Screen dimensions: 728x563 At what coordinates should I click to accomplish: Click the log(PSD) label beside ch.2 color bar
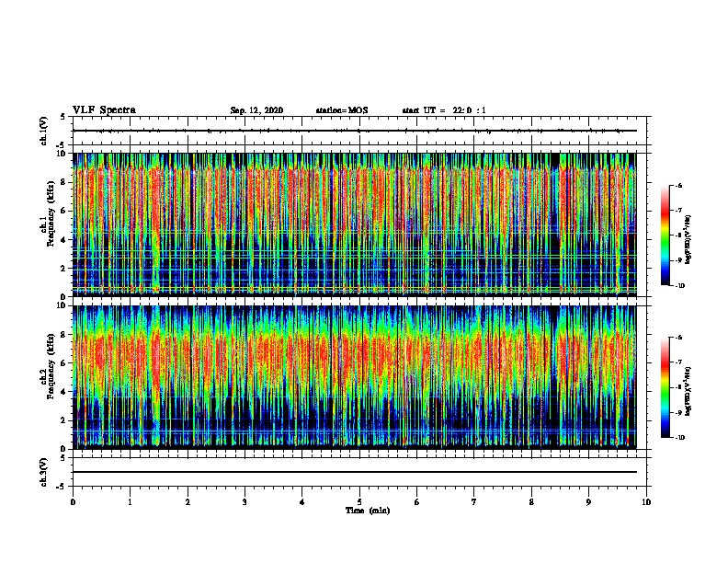688,392
